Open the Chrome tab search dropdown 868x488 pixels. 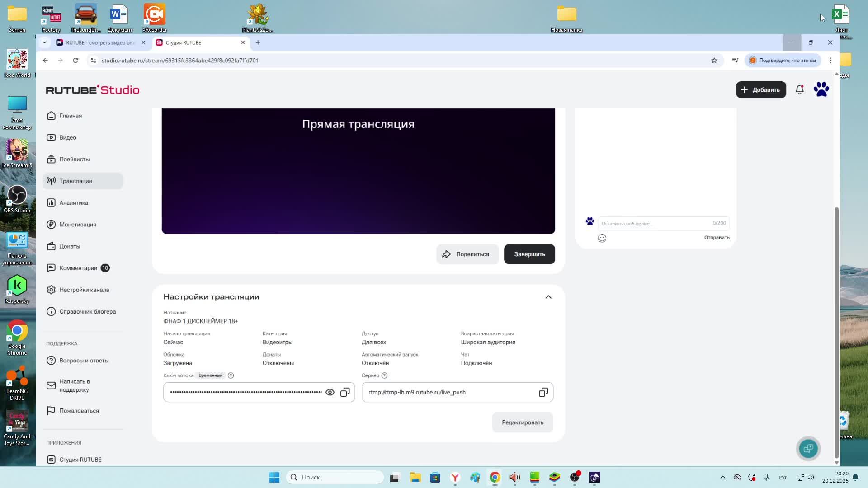(44, 42)
